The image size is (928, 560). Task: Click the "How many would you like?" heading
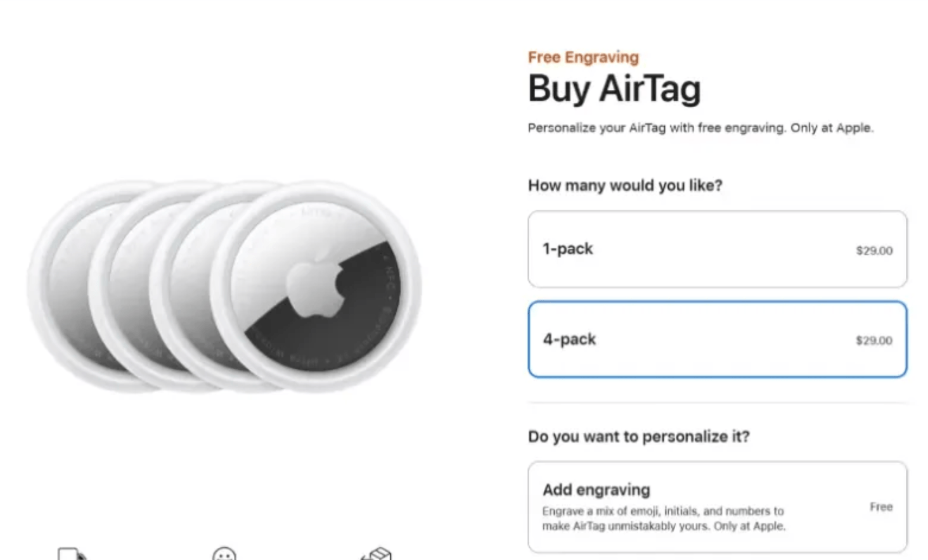click(x=624, y=186)
